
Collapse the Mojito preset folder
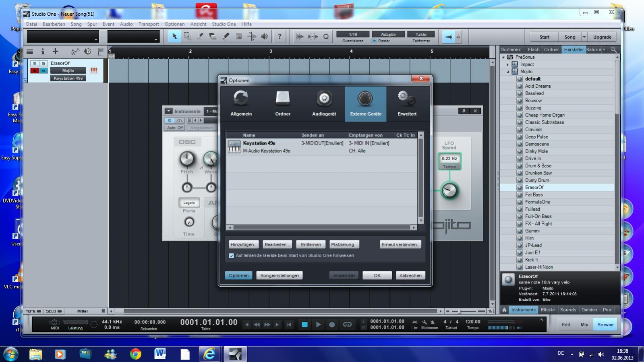pyautogui.click(x=507, y=72)
